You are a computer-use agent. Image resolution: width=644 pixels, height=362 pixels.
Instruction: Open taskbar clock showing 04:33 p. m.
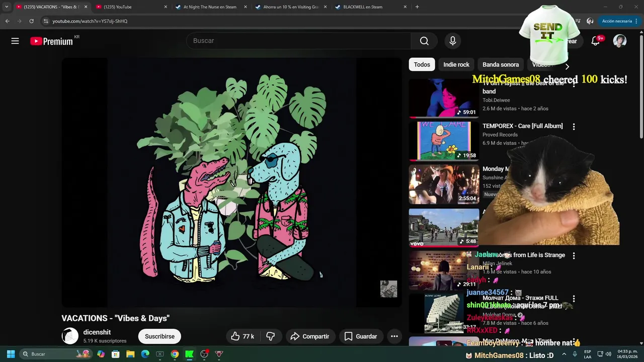(627, 354)
